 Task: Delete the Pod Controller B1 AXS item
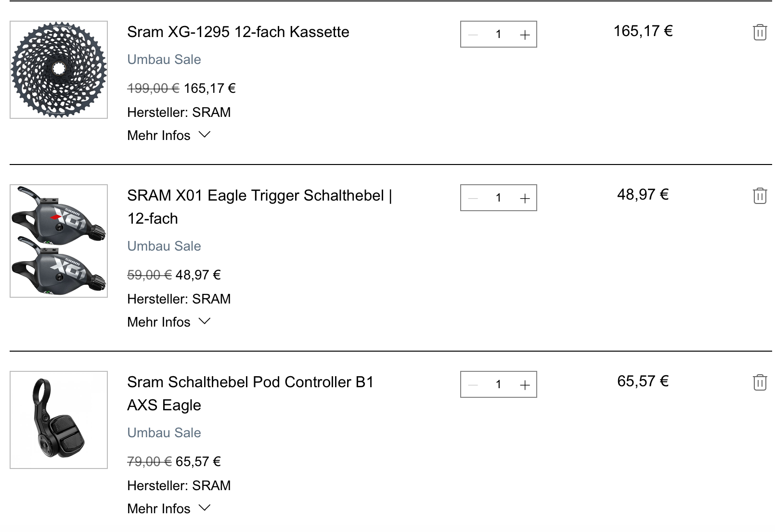pos(760,382)
